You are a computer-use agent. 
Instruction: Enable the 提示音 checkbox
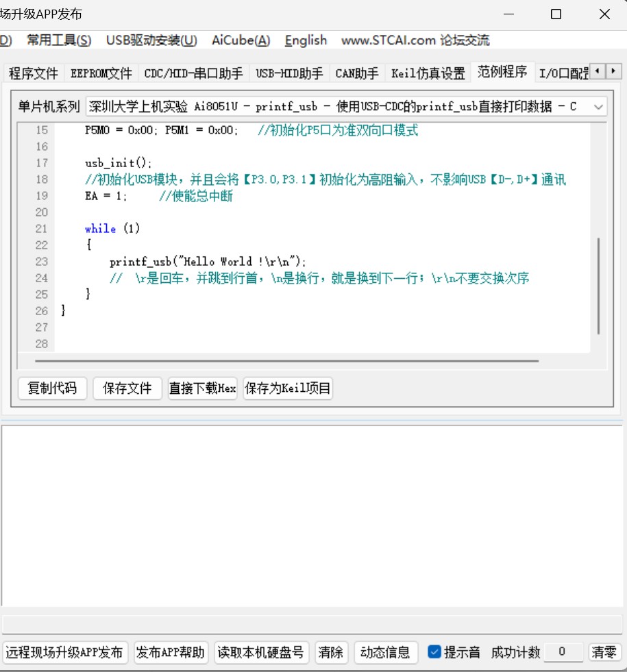click(x=434, y=652)
